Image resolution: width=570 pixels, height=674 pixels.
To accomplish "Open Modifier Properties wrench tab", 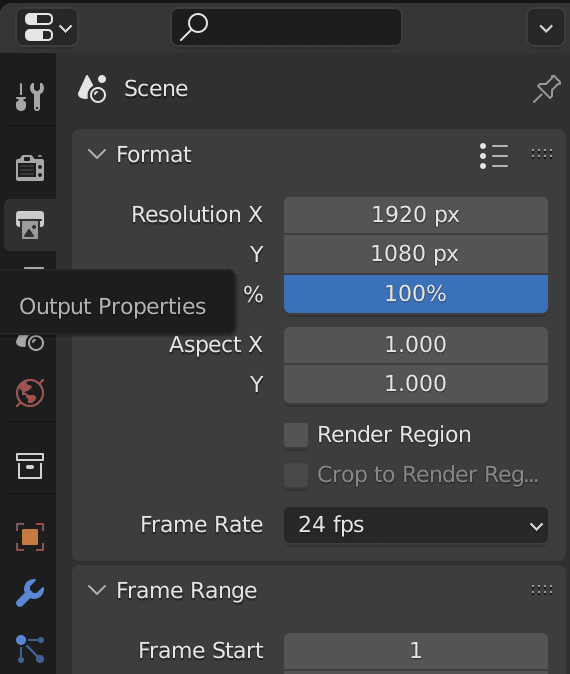I will coord(30,593).
